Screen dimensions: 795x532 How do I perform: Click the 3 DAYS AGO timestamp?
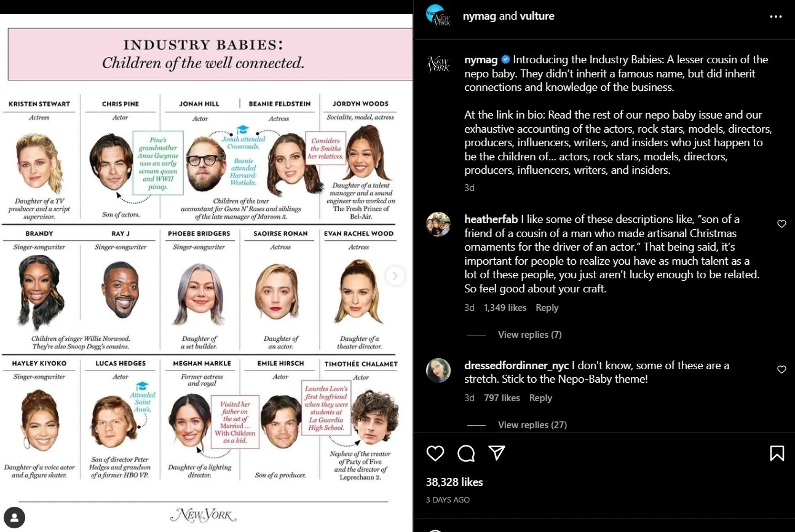coord(448,499)
